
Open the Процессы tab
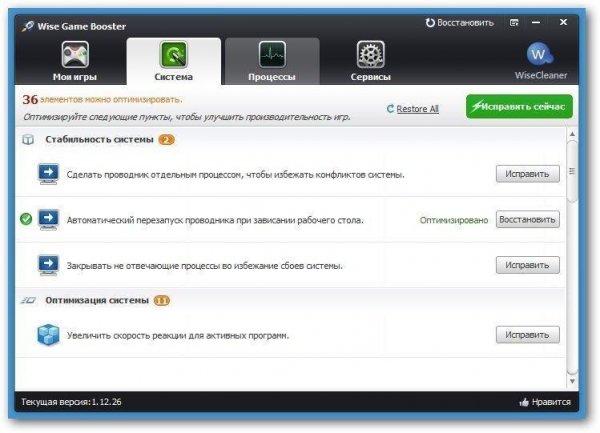pos(272,62)
